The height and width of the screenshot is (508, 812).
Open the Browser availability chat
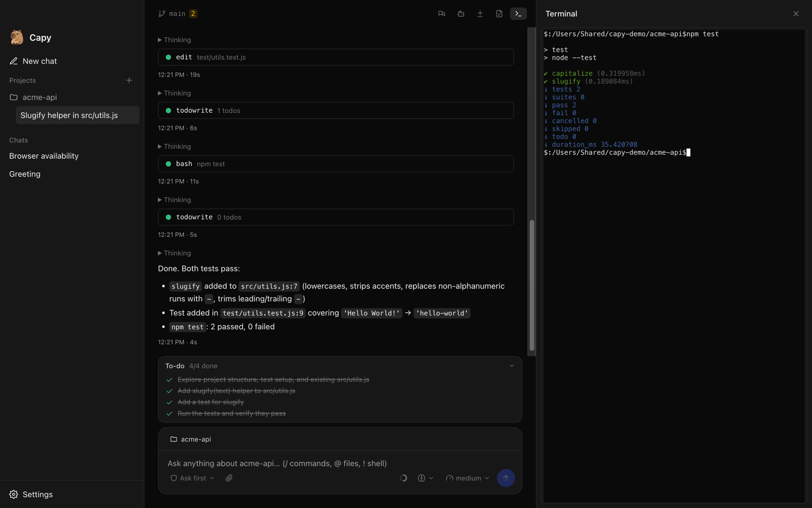[x=44, y=156]
